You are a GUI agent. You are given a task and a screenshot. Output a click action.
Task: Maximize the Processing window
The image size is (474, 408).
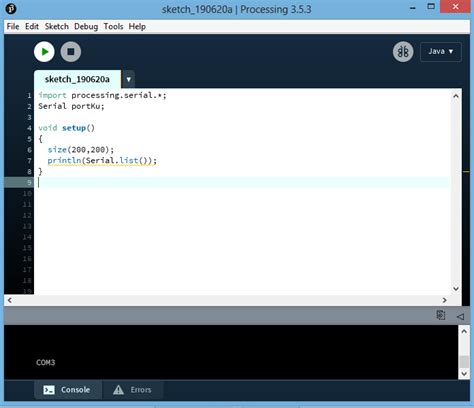tap(431, 6)
